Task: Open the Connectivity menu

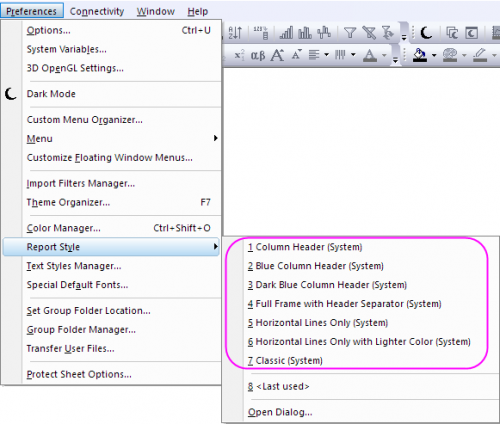Action: coord(97,11)
